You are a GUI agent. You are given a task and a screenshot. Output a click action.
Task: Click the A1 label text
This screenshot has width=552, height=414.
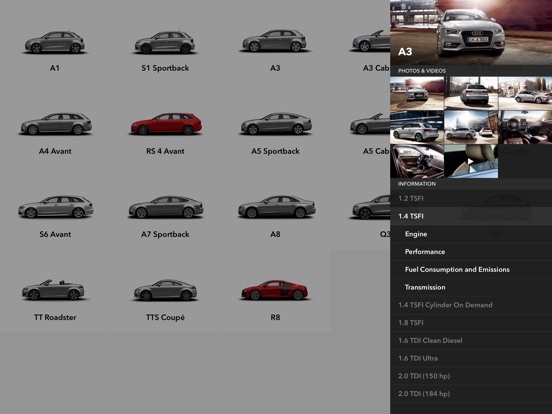(55, 68)
